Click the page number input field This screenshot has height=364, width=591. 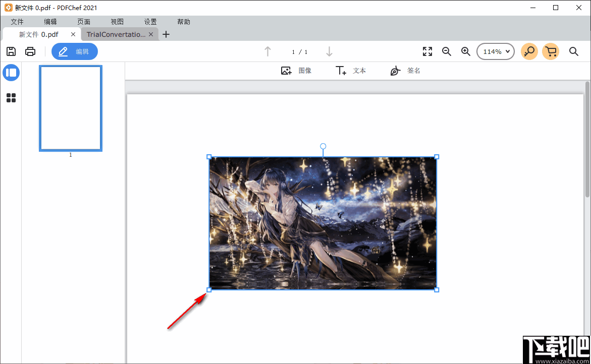[293, 51]
